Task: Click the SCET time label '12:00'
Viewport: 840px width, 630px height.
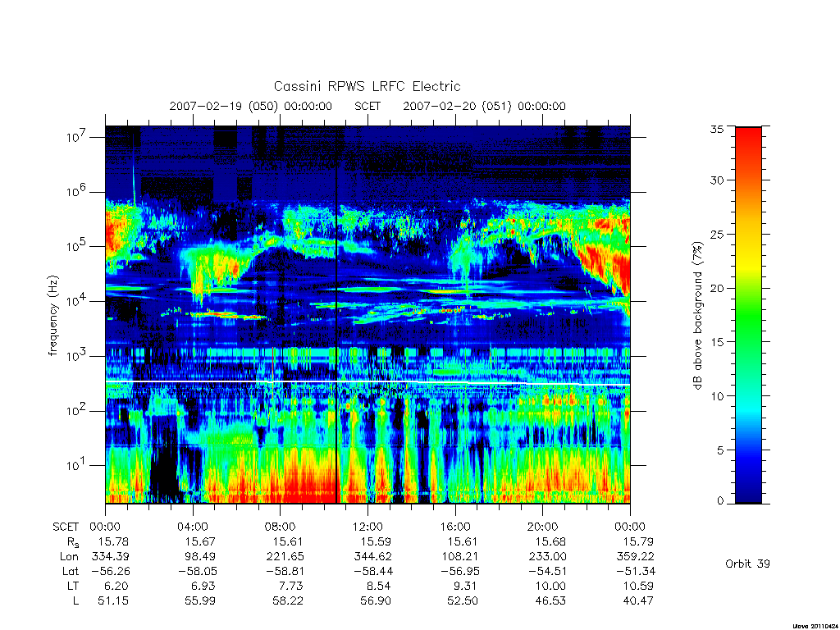Action: (367, 527)
